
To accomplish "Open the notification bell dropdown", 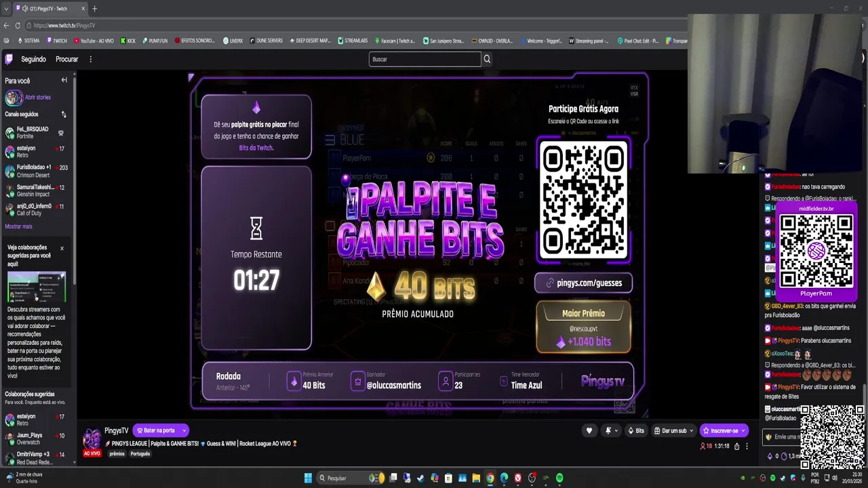I will click(x=611, y=430).
